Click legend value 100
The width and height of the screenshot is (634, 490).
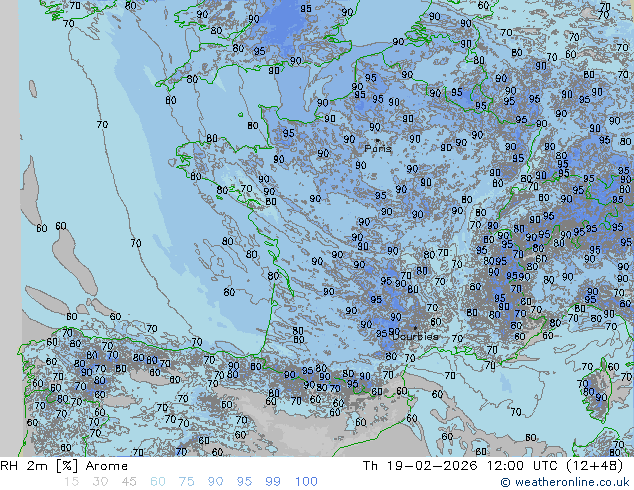point(306,482)
